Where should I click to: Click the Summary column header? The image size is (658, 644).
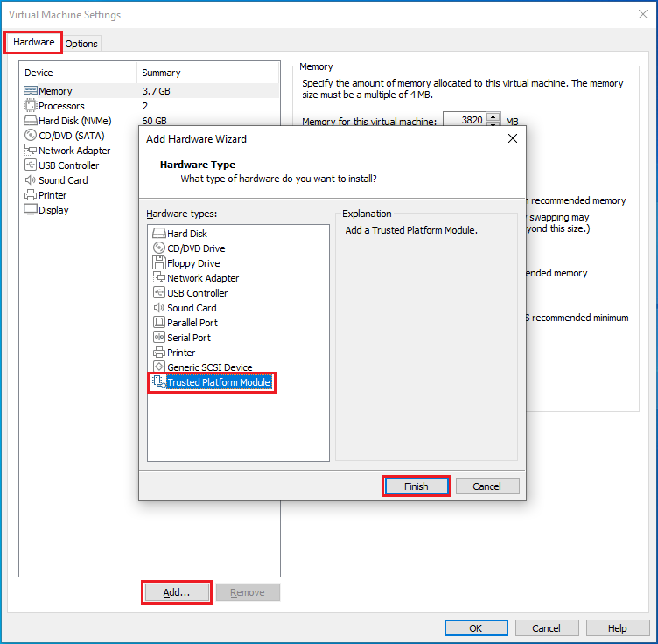(208, 73)
